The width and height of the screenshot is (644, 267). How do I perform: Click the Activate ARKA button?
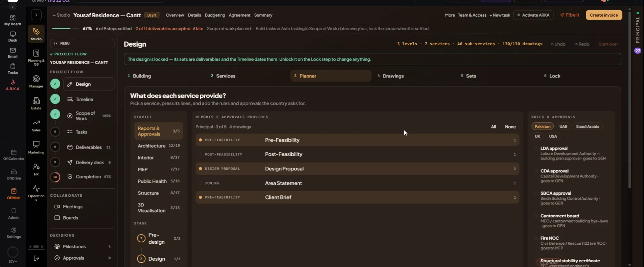(533, 15)
